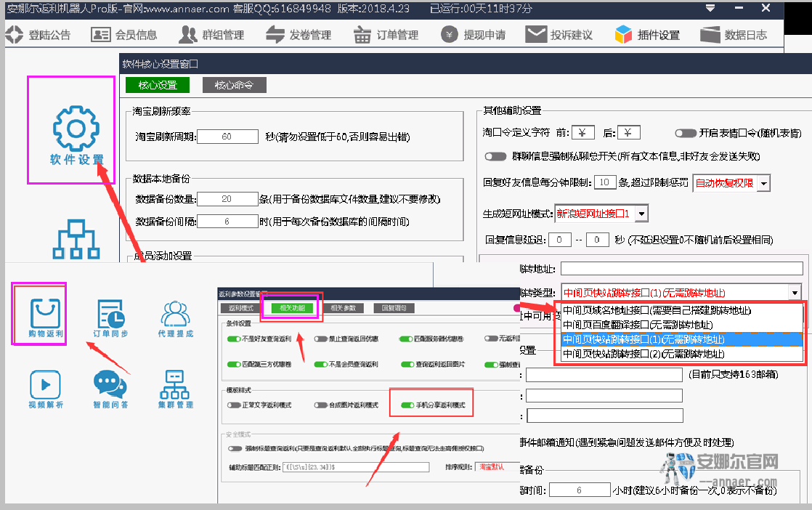This screenshot has height=510, width=812.
Task: Click the first 回复信息延迟 field
Action: (559, 240)
